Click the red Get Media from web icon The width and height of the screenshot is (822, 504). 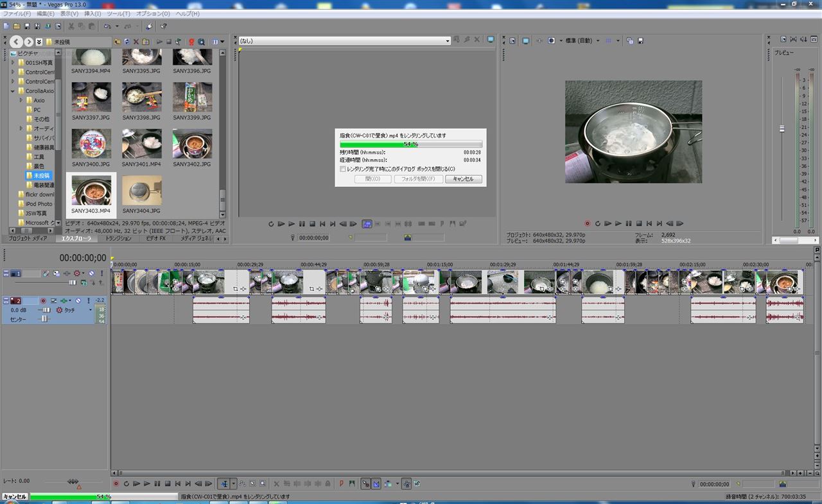pos(191,42)
